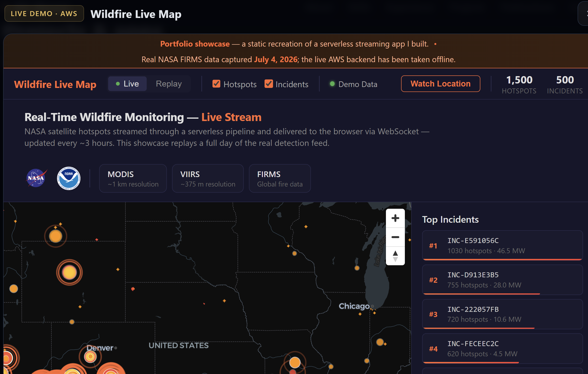Open incident #4 INC-FECEEC2C
Viewport: 588px width, 374px height.
click(502, 349)
